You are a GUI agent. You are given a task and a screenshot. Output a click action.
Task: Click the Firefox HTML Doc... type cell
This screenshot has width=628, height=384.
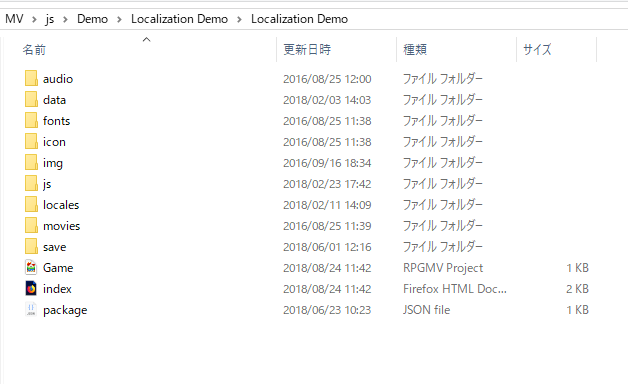click(x=455, y=289)
